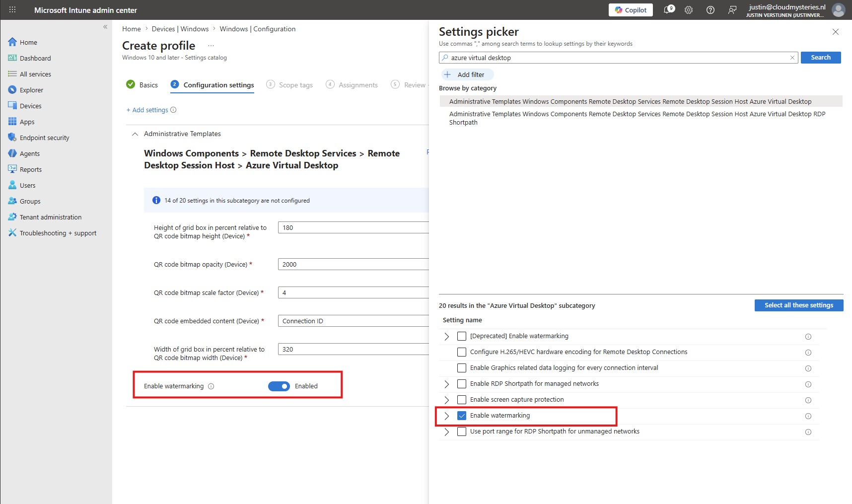Click info icon beside Add settings
The height and width of the screenshot is (504, 852).
click(173, 110)
